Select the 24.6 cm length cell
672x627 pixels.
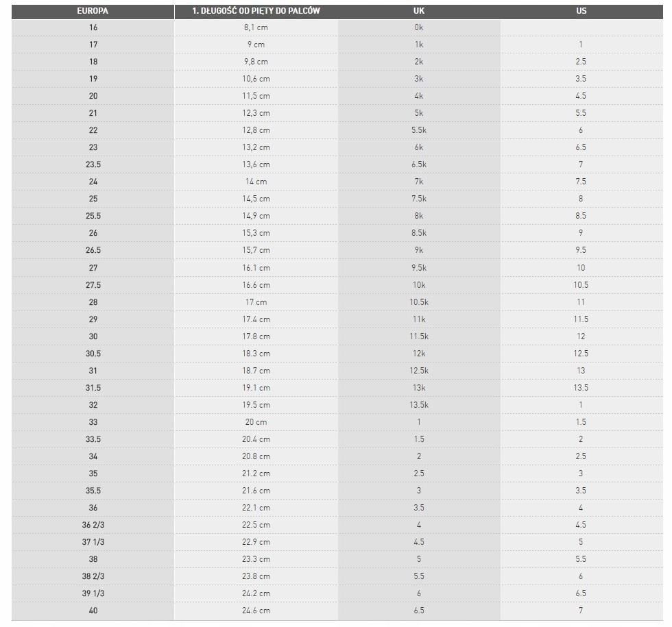(256, 611)
